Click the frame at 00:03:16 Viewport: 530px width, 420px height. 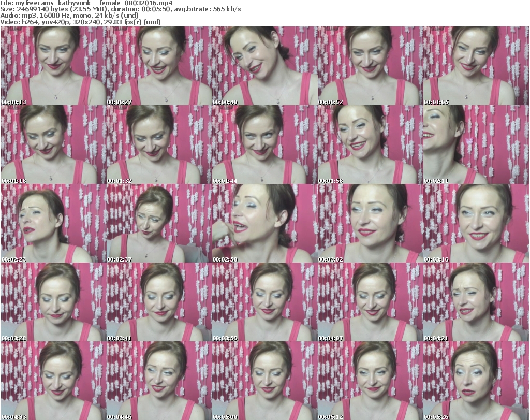coord(476,223)
